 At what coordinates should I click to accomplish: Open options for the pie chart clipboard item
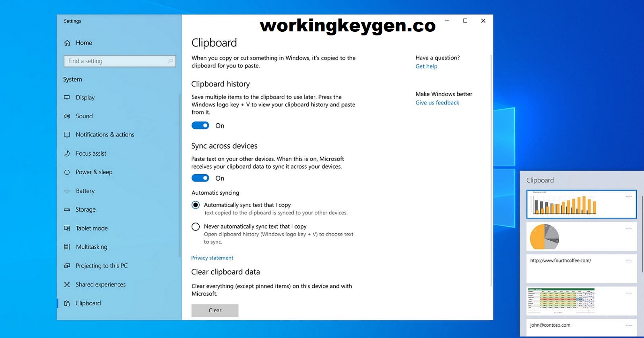coord(629,229)
